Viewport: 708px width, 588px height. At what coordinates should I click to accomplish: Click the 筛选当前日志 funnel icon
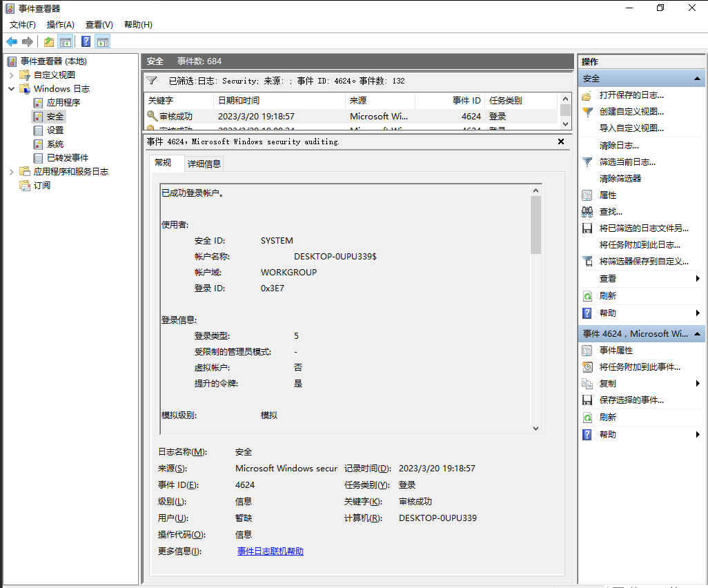(x=587, y=162)
